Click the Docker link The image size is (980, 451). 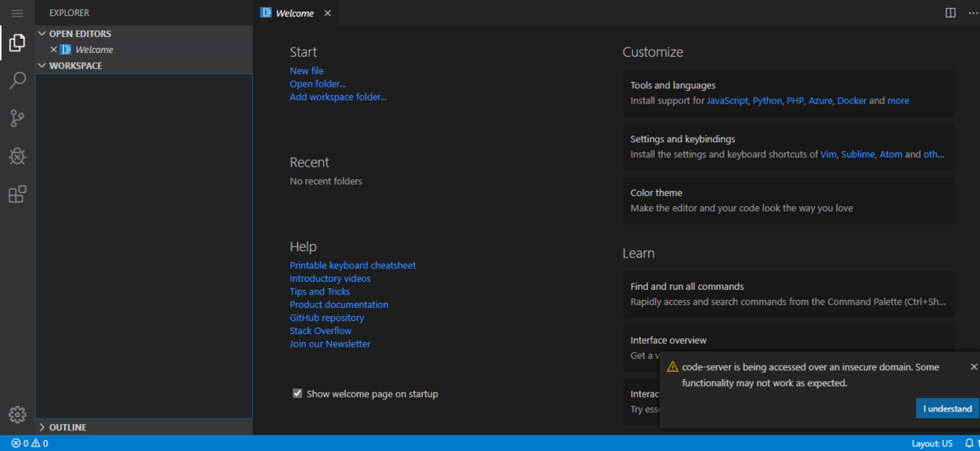(x=852, y=101)
